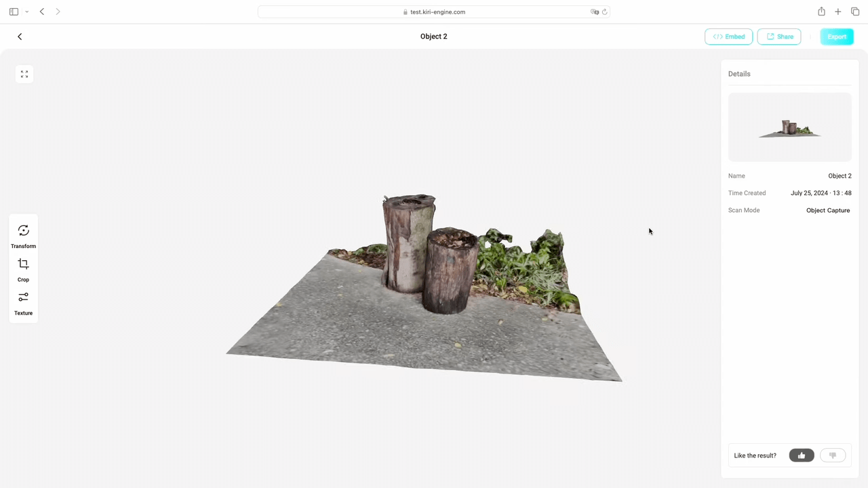
Task: Select the Crop tool
Action: [23, 269]
